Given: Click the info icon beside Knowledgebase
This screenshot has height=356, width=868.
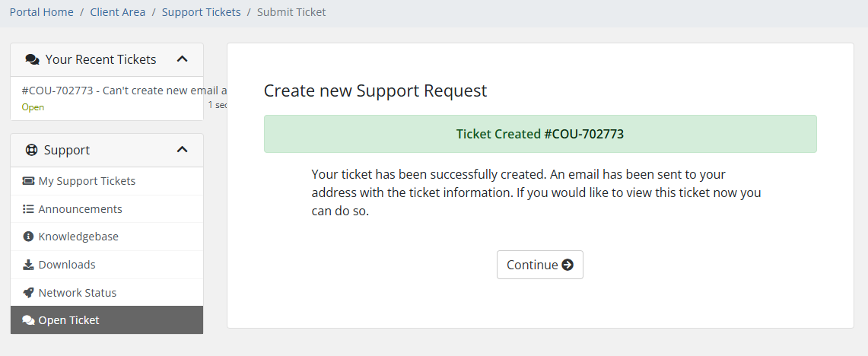Looking at the screenshot, I should (x=28, y=237).
